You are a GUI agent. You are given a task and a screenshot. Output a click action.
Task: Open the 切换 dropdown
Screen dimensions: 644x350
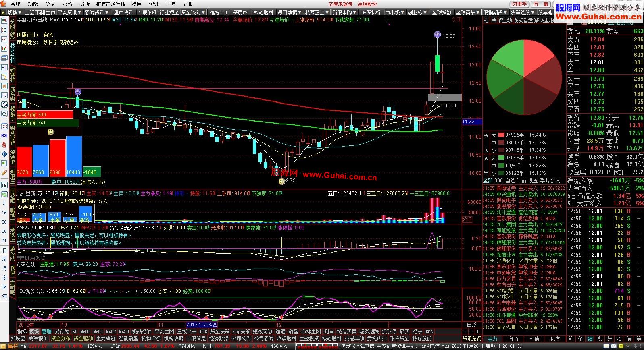tap(15, 12)
